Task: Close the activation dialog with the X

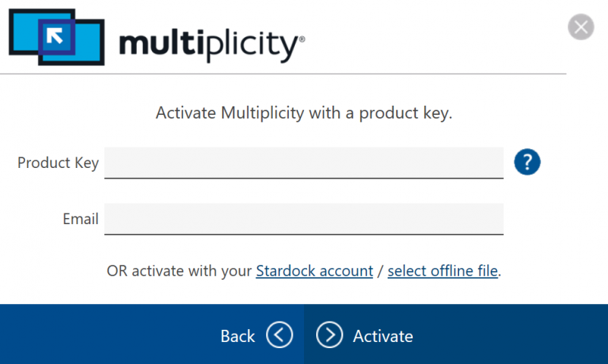Action: coord(581,28)
